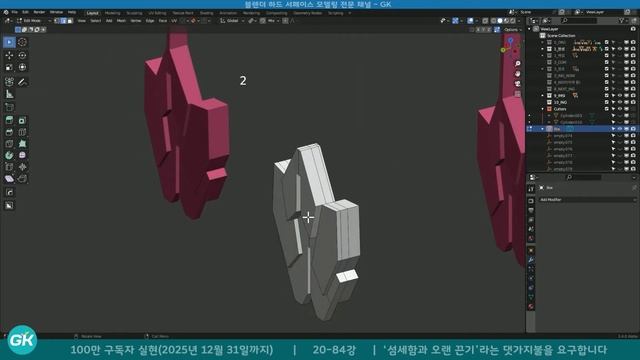The image size is (640, 360).
Task: Collapse the Cutters collection
Action: point(542,109)
